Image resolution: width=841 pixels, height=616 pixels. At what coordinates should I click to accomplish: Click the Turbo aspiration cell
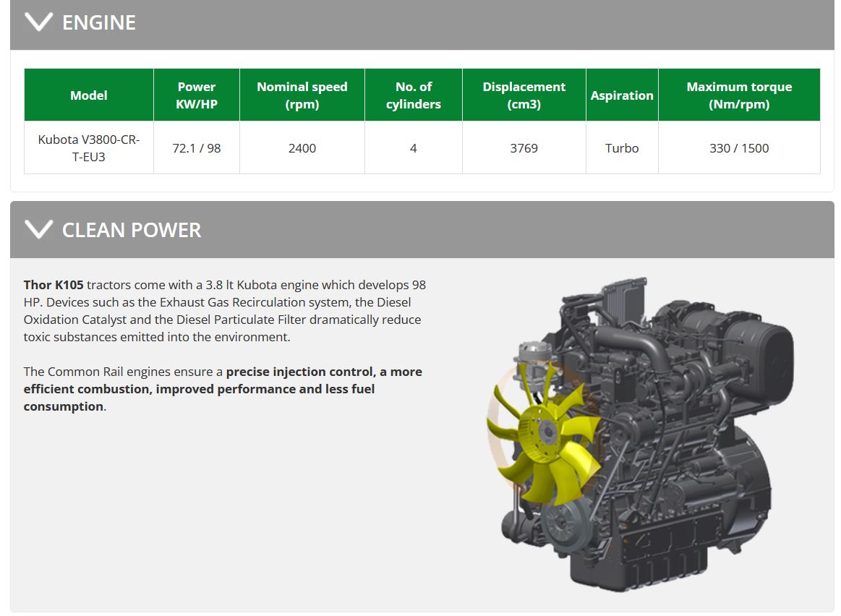click(x=622, y=148)
